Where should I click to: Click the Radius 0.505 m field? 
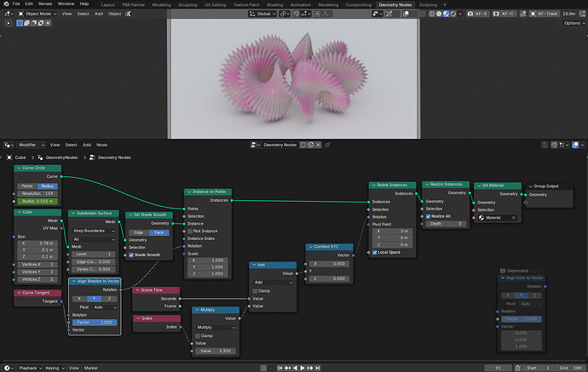click(x=37, y=201)
